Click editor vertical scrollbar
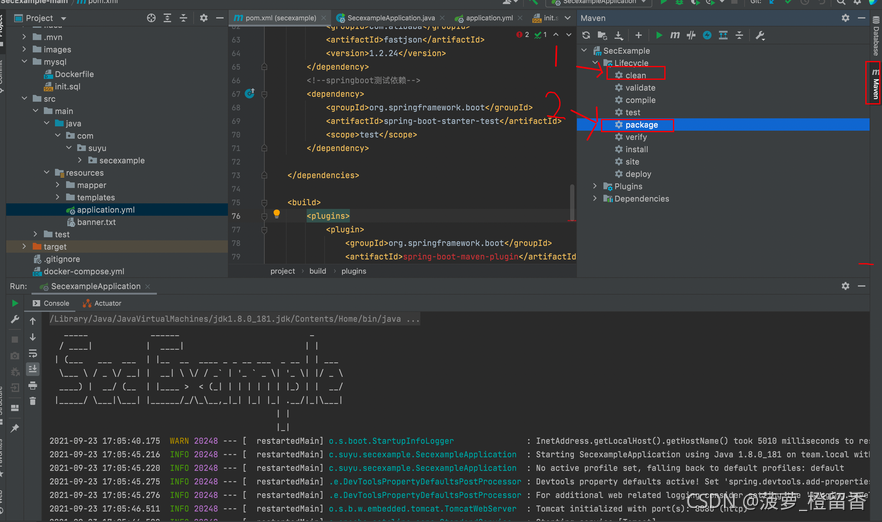 (x=572, y=202)
